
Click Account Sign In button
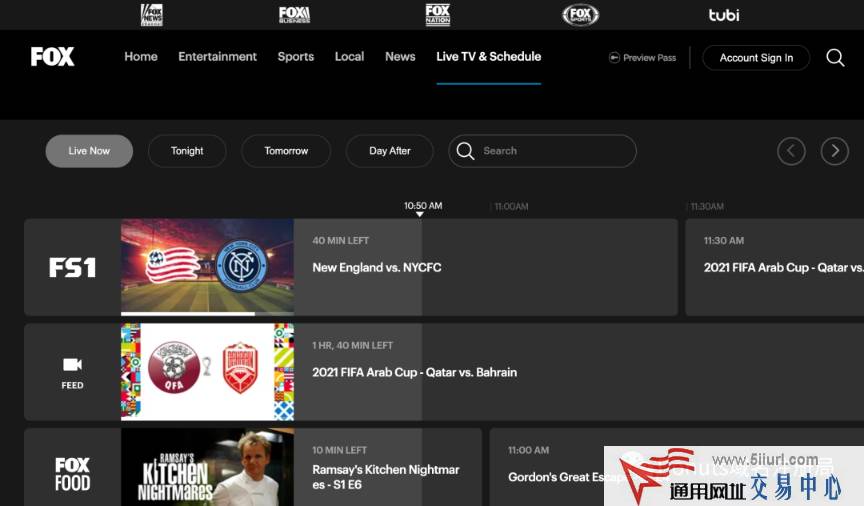756,57
